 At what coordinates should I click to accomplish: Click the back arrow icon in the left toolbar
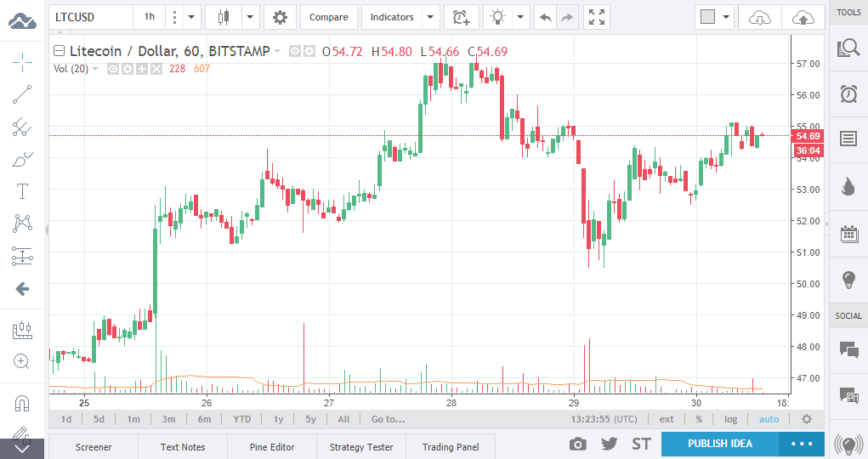tap(22, 288)
